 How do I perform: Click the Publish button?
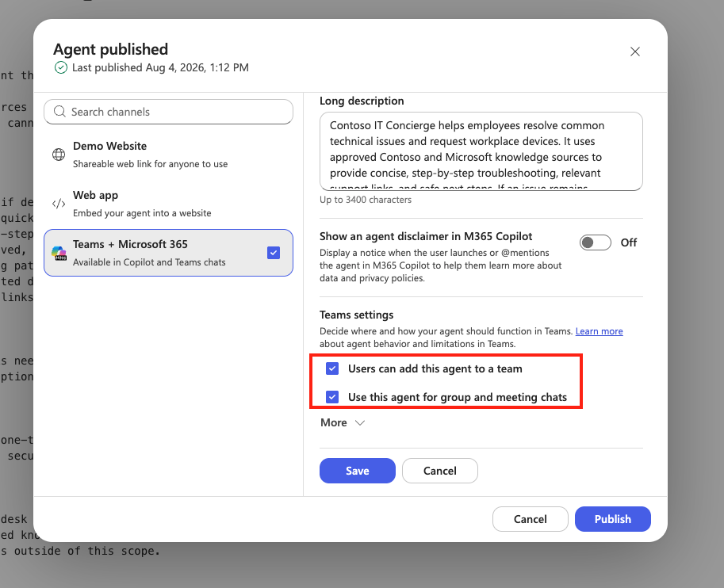click(x=613, y=519)
